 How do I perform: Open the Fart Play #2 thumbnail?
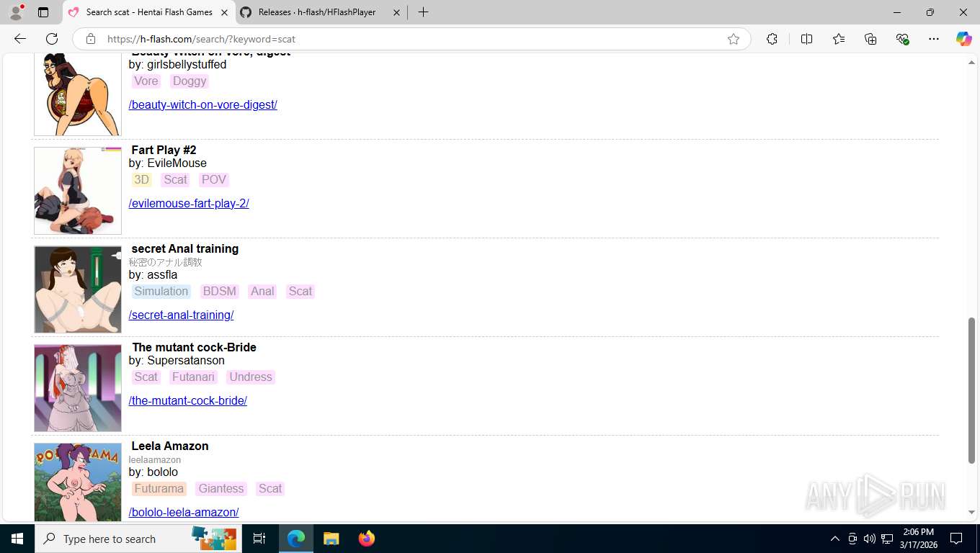click(78, 191)
